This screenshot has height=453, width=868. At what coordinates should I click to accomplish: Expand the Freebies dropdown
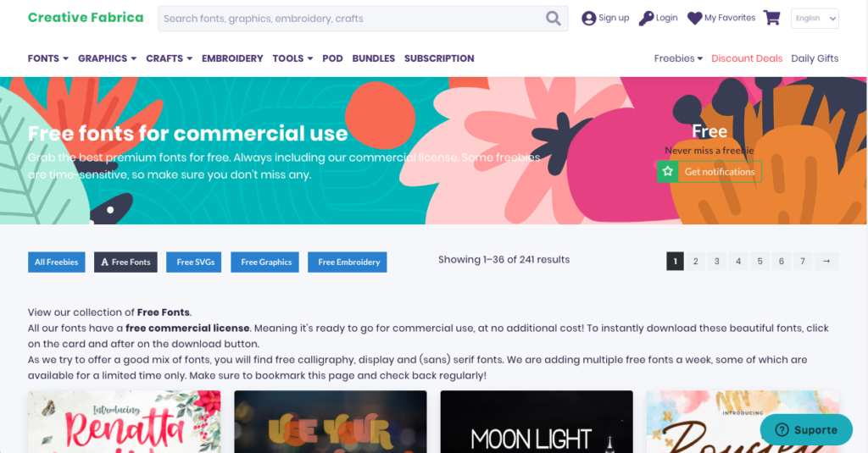pos(678,58)
